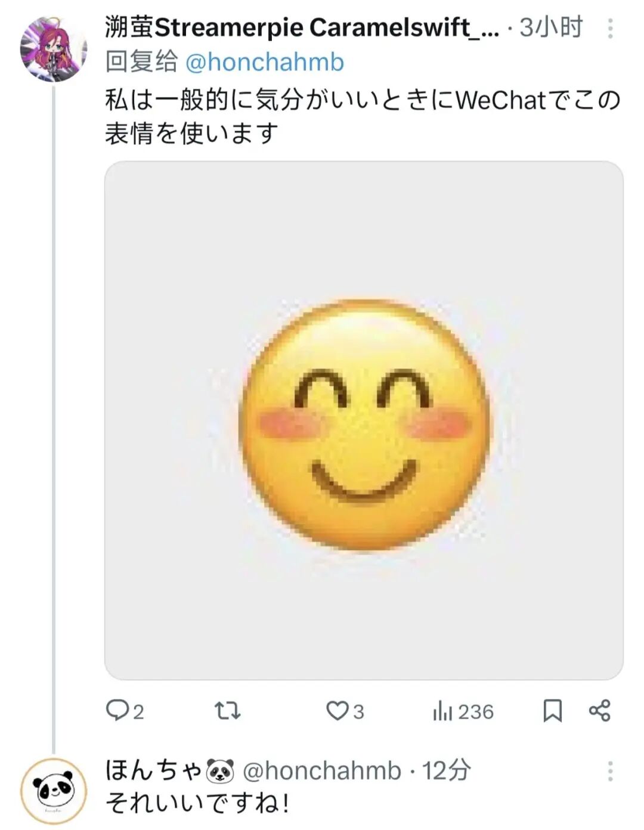This screenshot has width=644, height=830.
Task: Open the reply icon on the emoji tweet
Action: pos(117,711)
